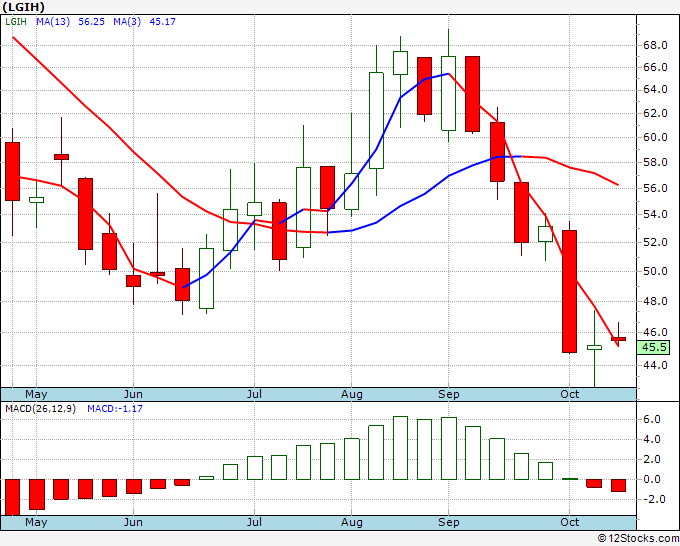Select the green LGIH legend label

pos(16,22)
